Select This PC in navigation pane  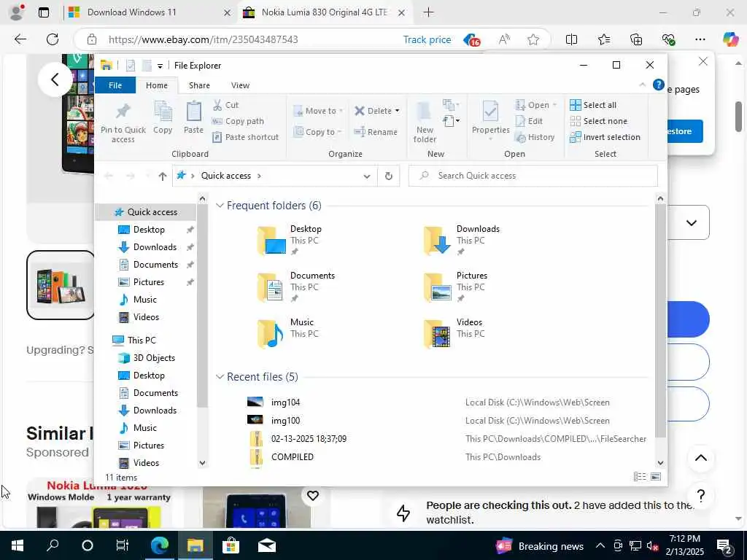pos(141,340)
